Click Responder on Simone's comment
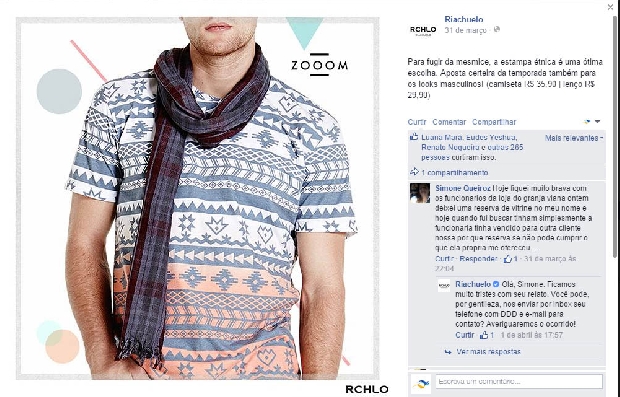 [478, 259]
